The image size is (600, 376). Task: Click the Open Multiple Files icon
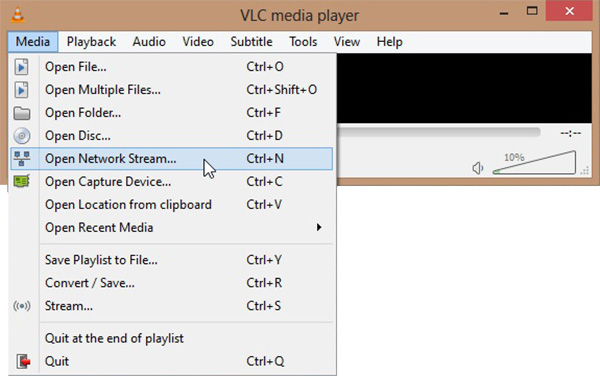[x=21, y=90]
